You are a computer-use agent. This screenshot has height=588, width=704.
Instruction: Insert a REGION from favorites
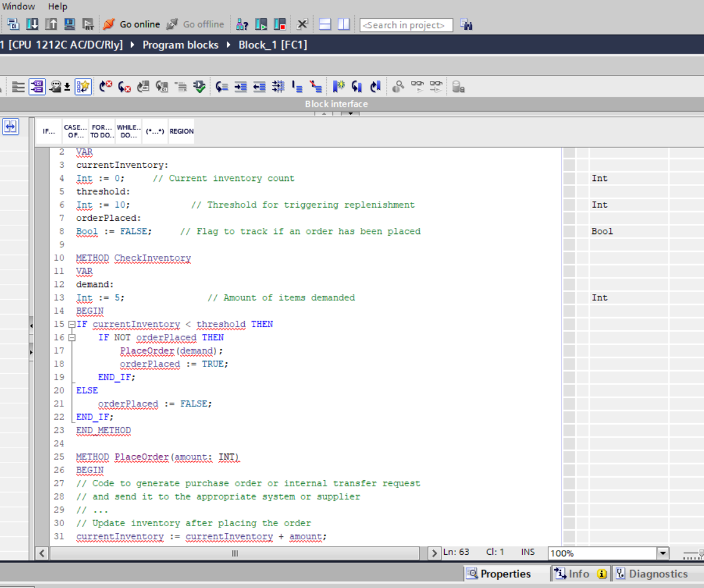181,131
